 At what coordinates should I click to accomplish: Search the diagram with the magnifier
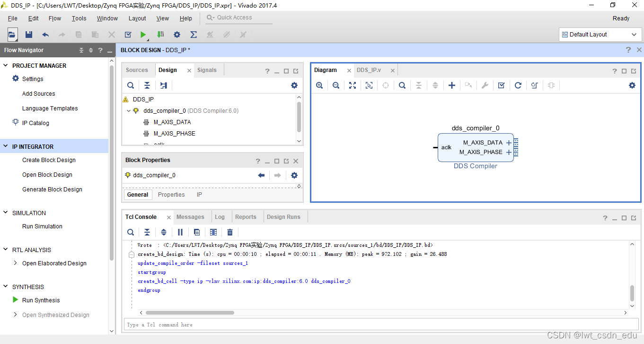pyautogui.click(x=402, y=85)
